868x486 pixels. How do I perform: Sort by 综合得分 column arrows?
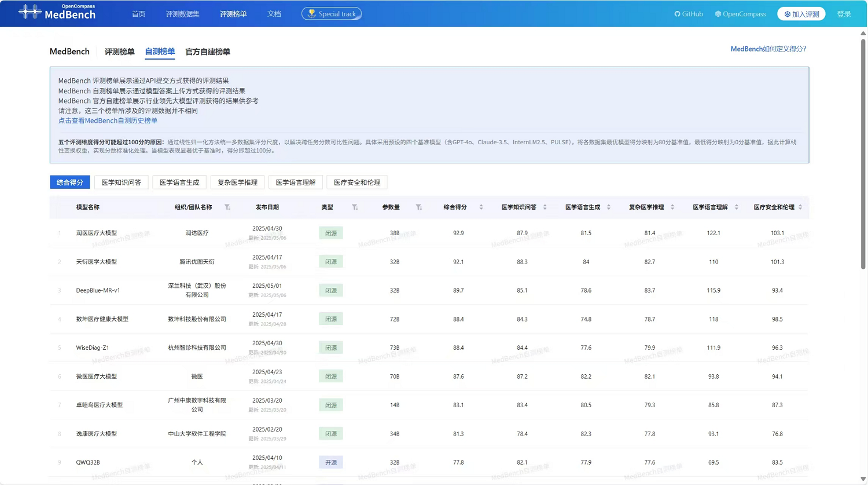(x=481, y=207)
